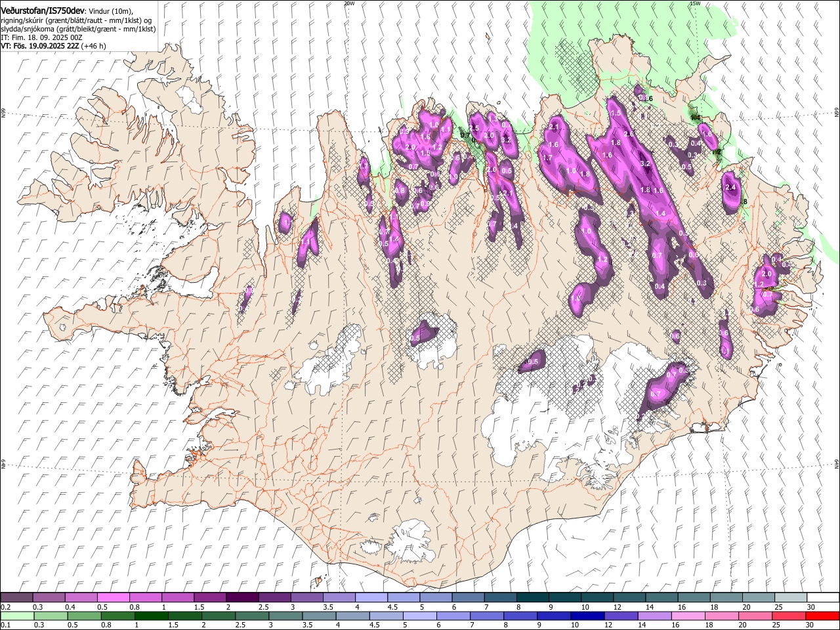Click the top-row swatch labeled 4.5
This screenshot has width=840, height=630.
point(403,598)
